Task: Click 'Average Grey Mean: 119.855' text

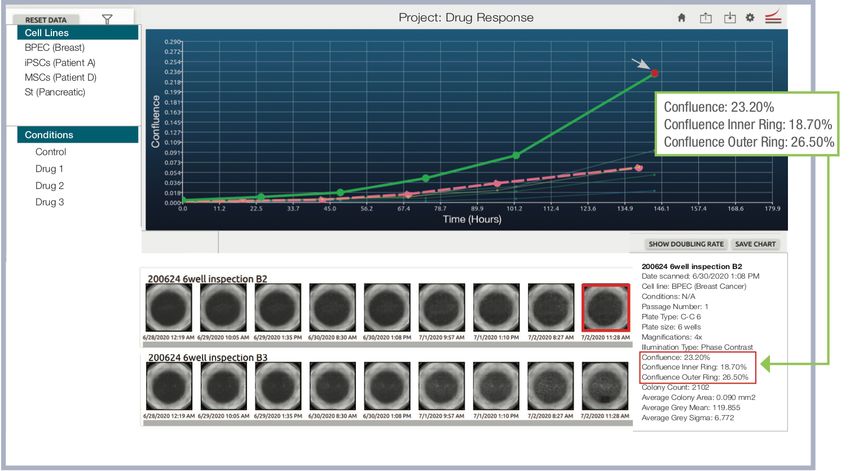Action: pos(691,408)
